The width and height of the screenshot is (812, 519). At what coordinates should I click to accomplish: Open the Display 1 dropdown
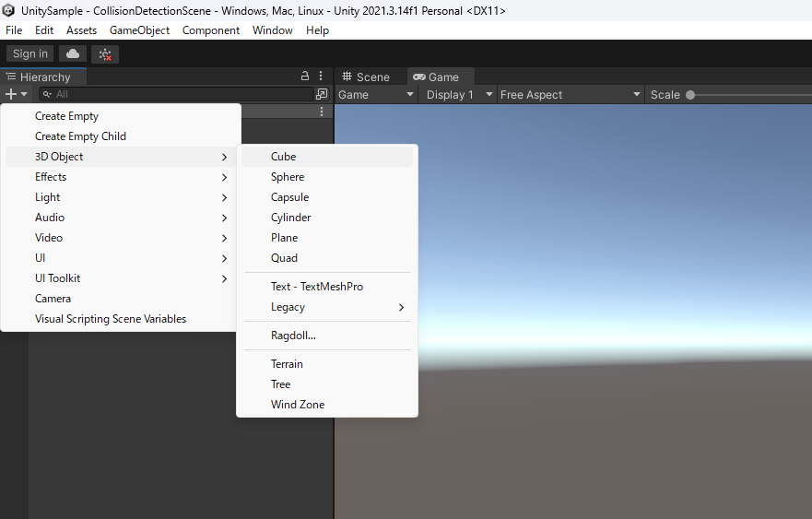coord(459,95)
